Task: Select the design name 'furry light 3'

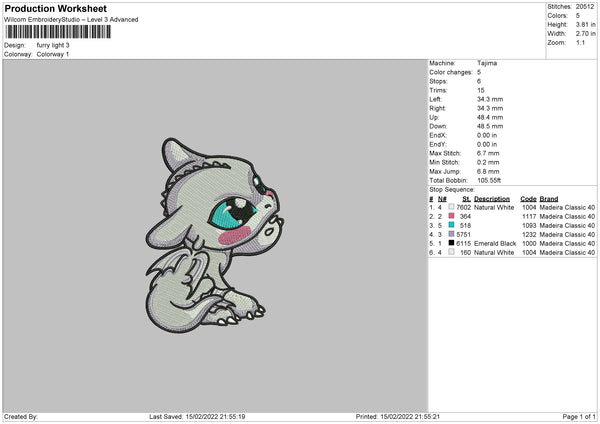Action: (x=53, y=45)
